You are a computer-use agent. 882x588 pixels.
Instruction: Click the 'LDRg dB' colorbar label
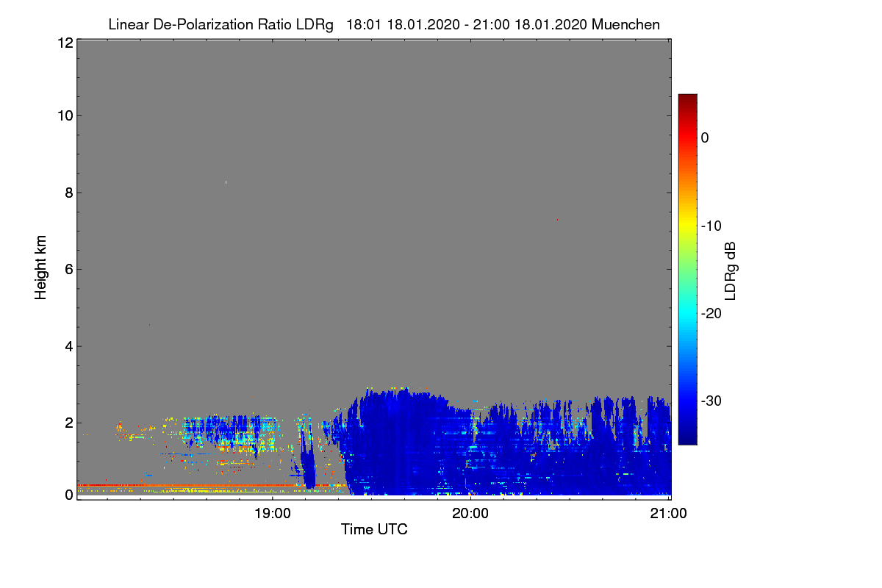[x=731, y=270]
